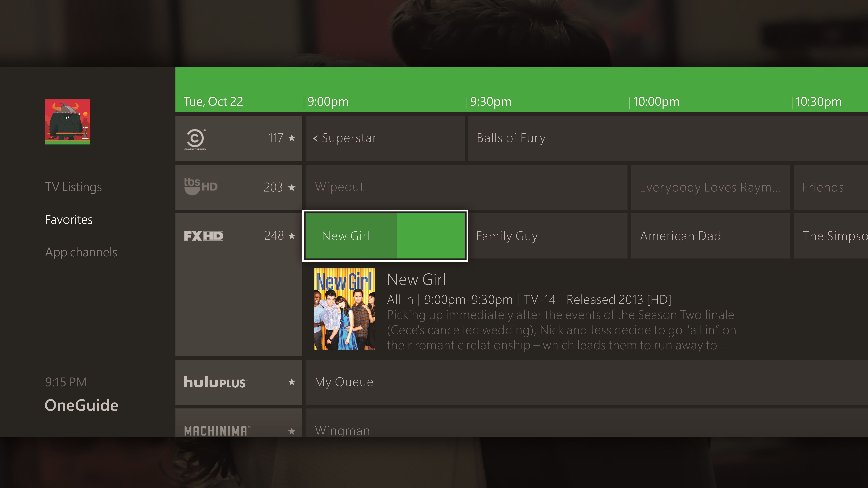Select App channels in sidebar
Image resolution: width=868 pixels, height=488 pixels.
click(81, 252)
